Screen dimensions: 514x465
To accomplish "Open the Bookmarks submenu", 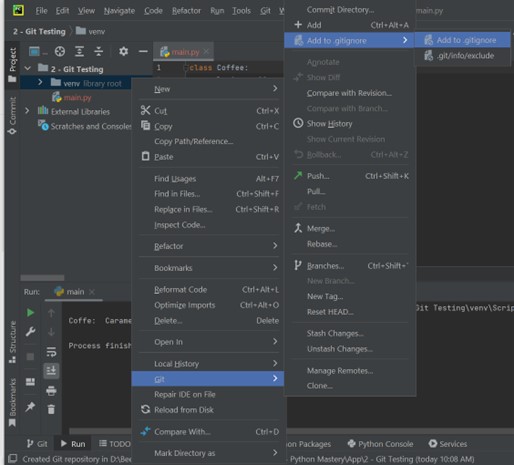I will [208, 268].
